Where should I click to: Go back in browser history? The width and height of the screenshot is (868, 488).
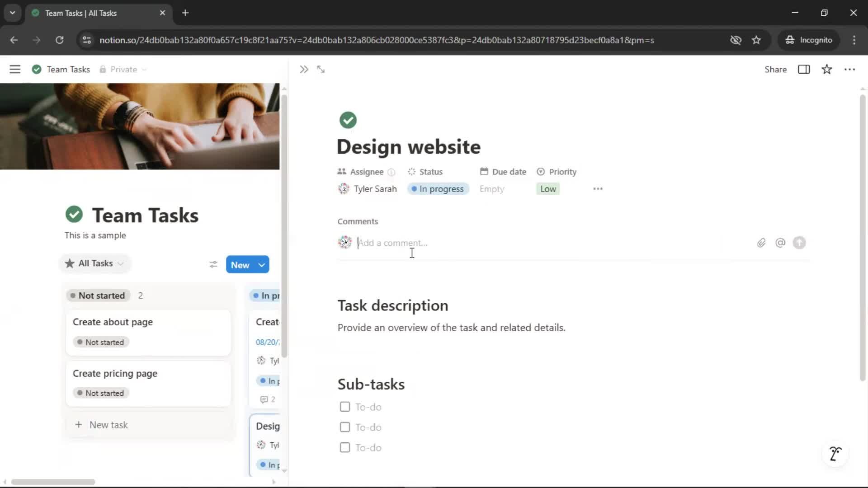(x=14, y=40)
